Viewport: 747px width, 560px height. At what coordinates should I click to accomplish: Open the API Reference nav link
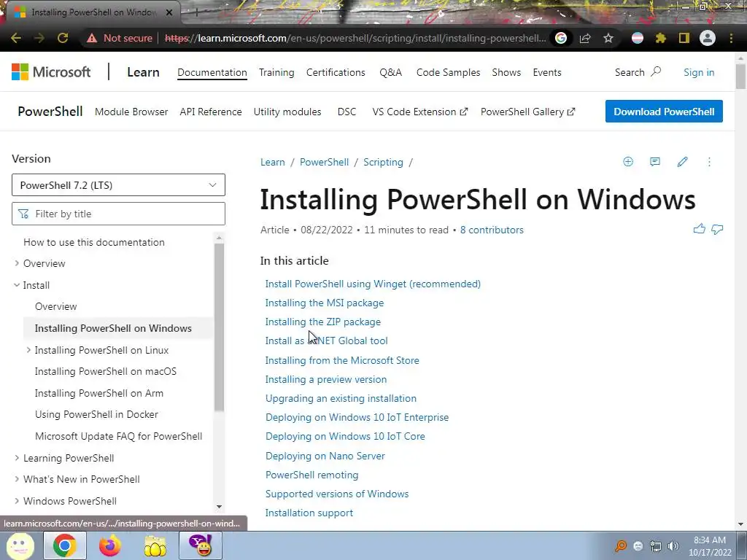[211, 112]
